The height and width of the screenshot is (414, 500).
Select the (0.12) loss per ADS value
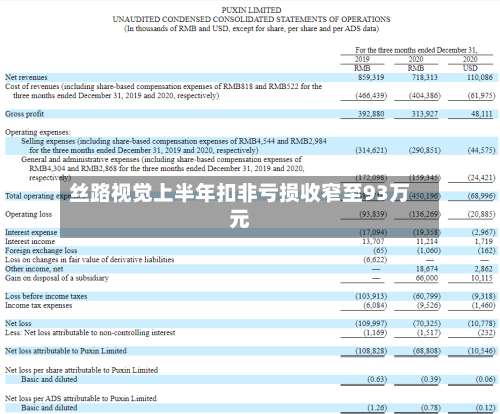486,407
